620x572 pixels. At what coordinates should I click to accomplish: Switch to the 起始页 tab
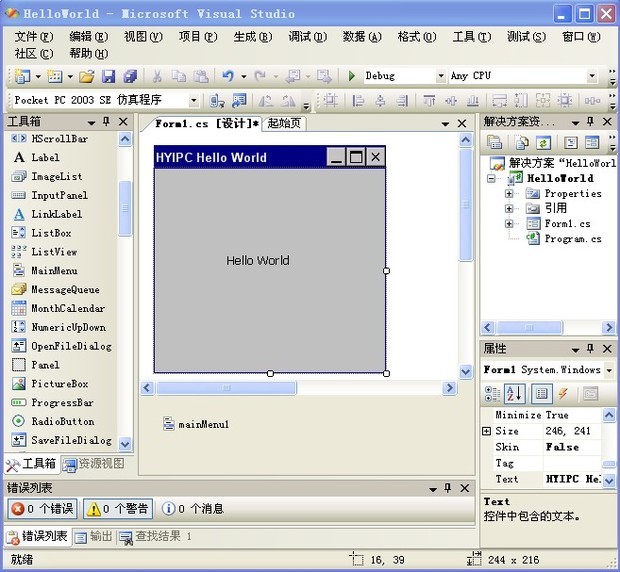point(284,123)
